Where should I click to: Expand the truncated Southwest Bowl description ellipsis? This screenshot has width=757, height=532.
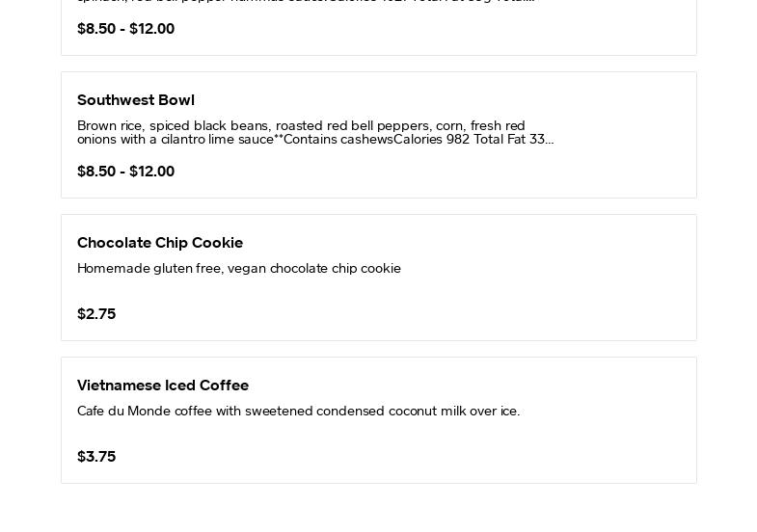coord(550,140)
